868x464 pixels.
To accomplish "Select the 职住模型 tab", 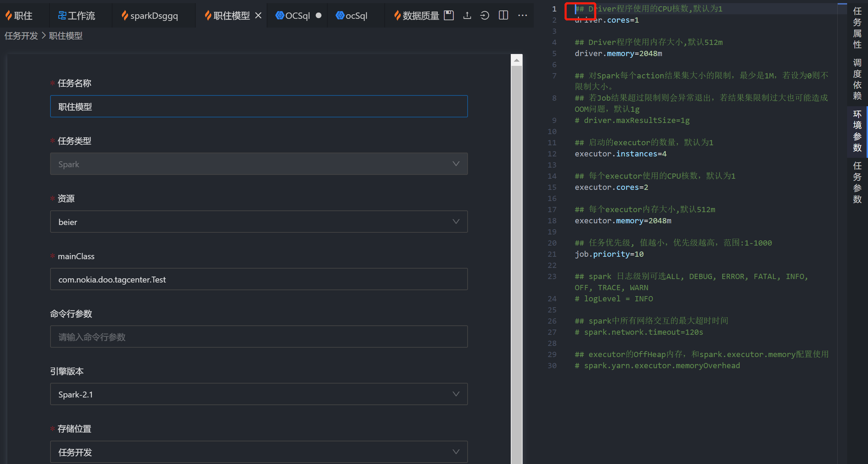I will point(231,15).
